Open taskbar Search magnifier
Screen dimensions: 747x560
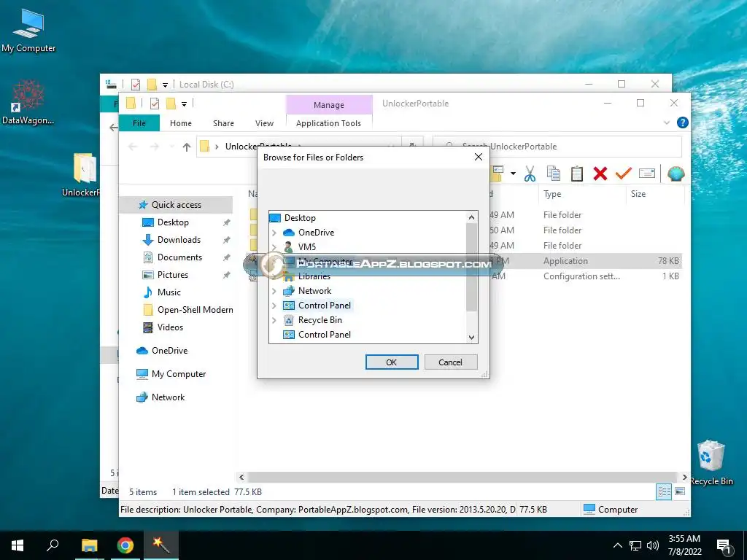[x=53, y=545]
